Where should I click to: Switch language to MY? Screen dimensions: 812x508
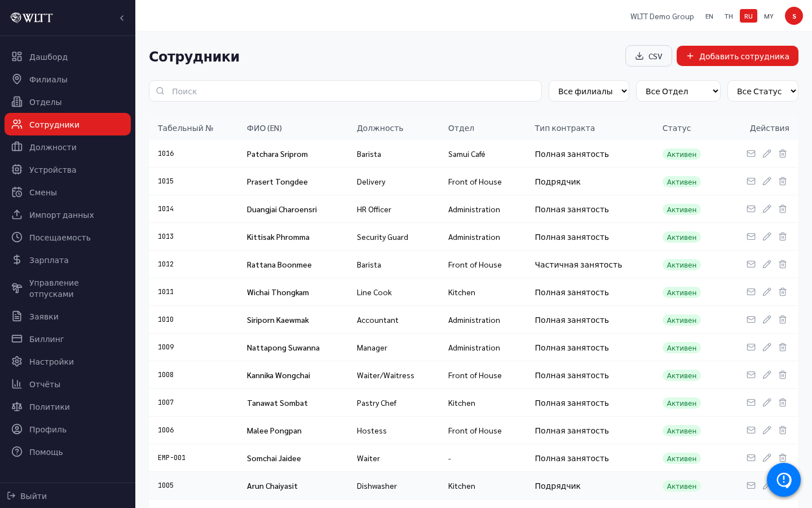point(769,16)
